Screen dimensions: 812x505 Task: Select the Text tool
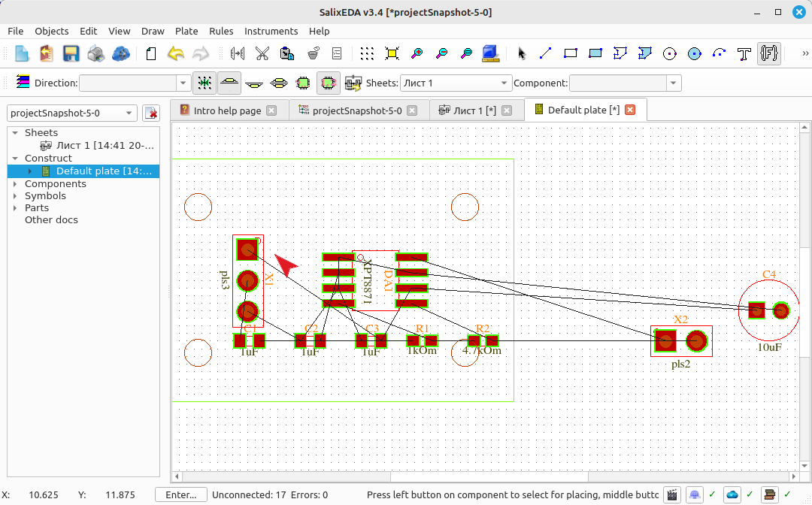(744, 53)
